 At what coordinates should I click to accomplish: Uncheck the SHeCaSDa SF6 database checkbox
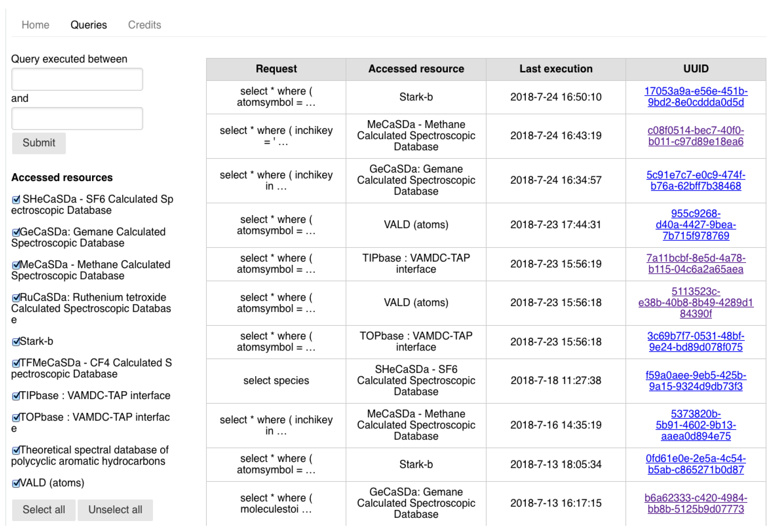coord(16,200)
